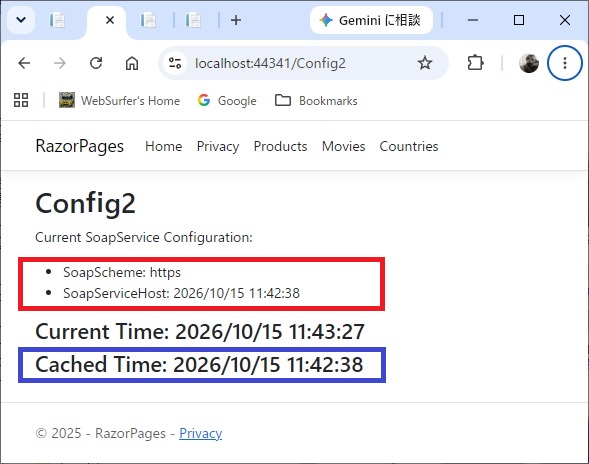Go forward with the arrow button

coord(60,63)
